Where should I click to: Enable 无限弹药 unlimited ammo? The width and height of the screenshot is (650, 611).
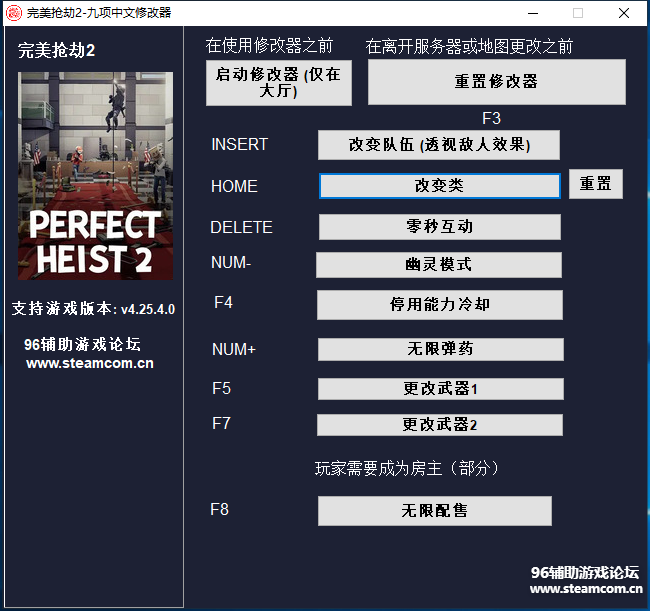(440, 349)
